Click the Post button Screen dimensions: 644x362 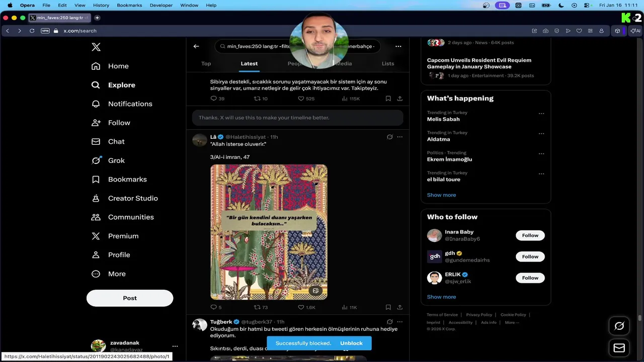click(130, 298)
